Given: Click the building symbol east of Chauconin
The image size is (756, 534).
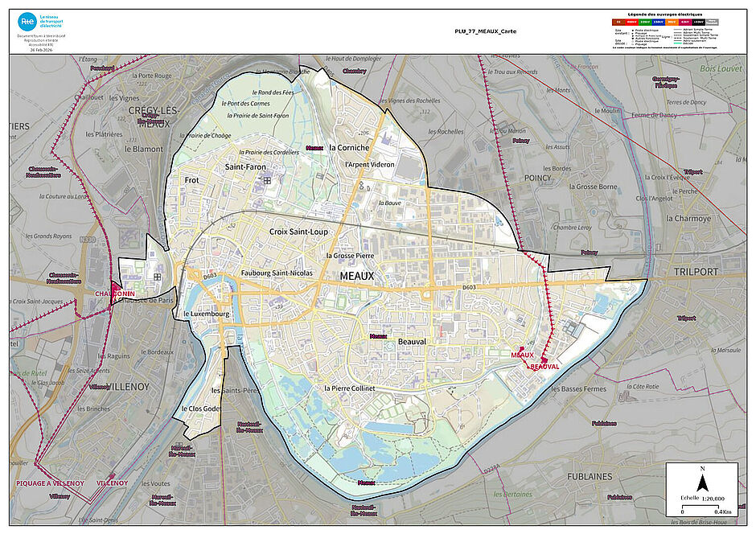Looking at the screenshot, I should 157,277.
